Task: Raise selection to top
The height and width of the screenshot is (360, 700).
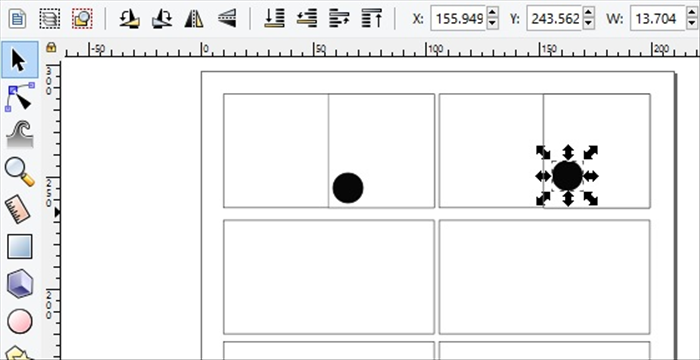Action: [x=371, y=19]
